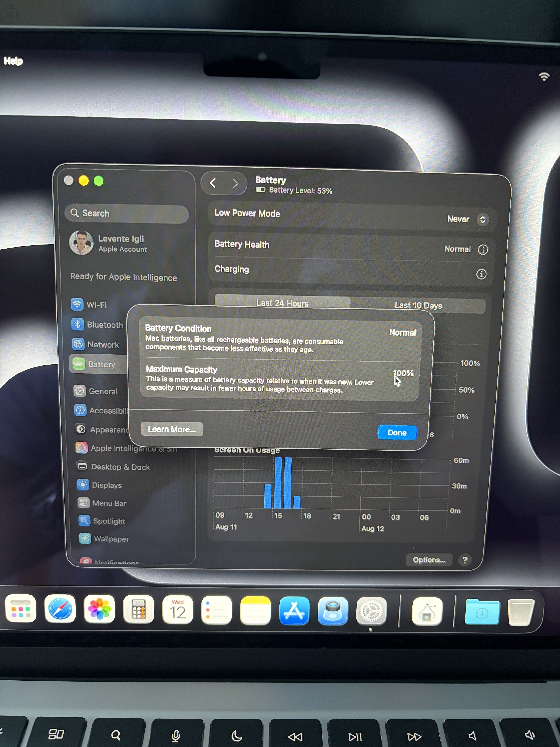The width and height of the screenshot is (560, 747).
Task: Click the Battery Level: 53% text
Action: 300,190
